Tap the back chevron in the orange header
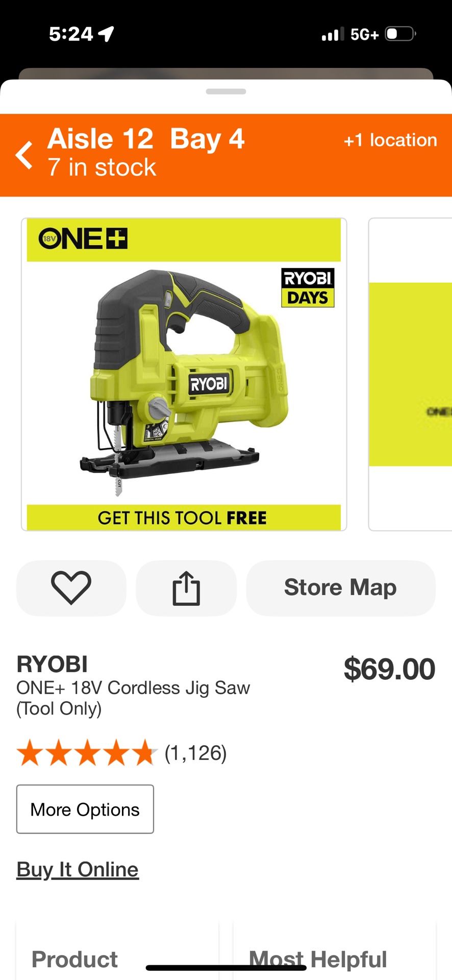The width and height of the screenshot is (452, 980). point(24,155)
